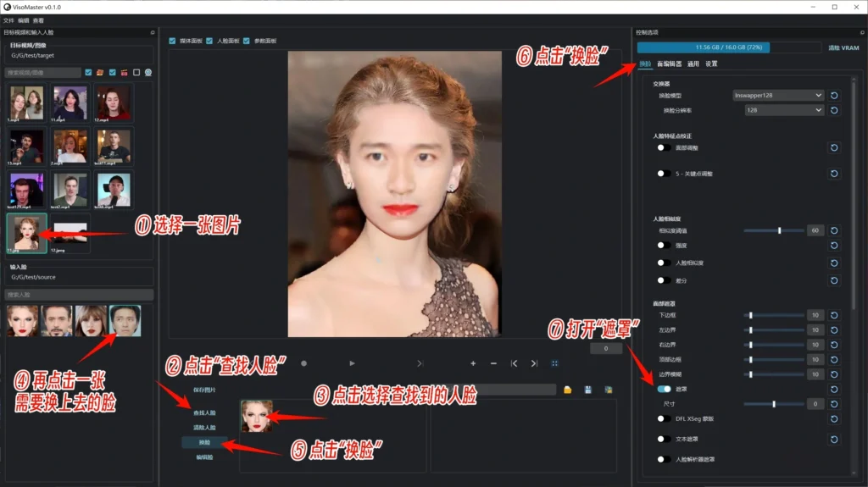
Task: Switch to the 设置 tab
Action: click(711, 64)
